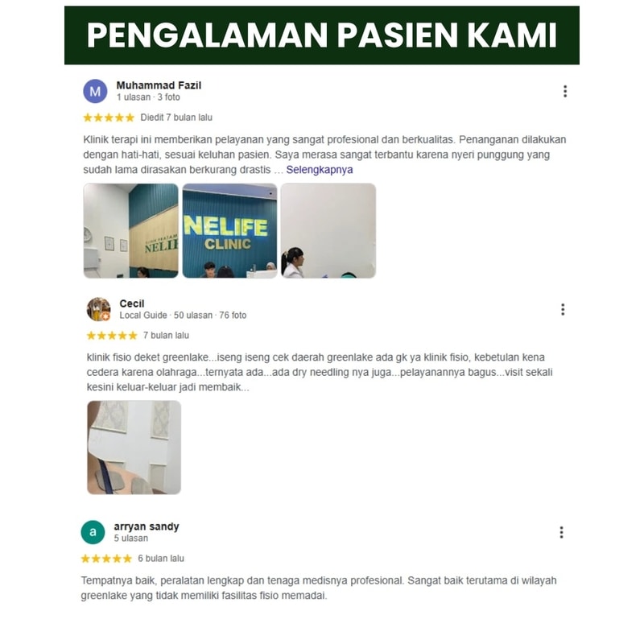Image resolution: width=644 pixels, height=644 pixels.
Task: Click the five-star rating on Muhammad Fazil's review
Action: [109, 118]
